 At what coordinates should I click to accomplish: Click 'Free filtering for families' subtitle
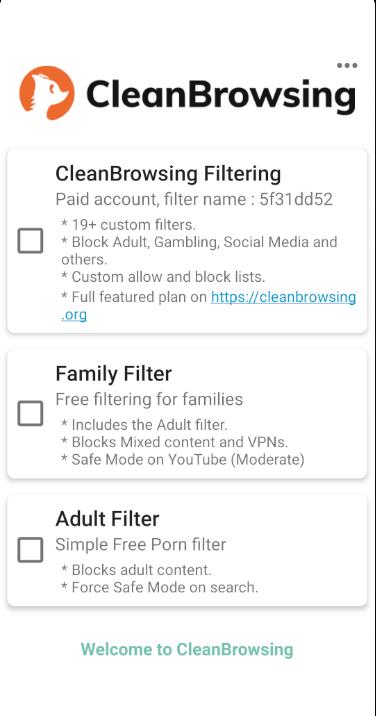coord(149,399)
